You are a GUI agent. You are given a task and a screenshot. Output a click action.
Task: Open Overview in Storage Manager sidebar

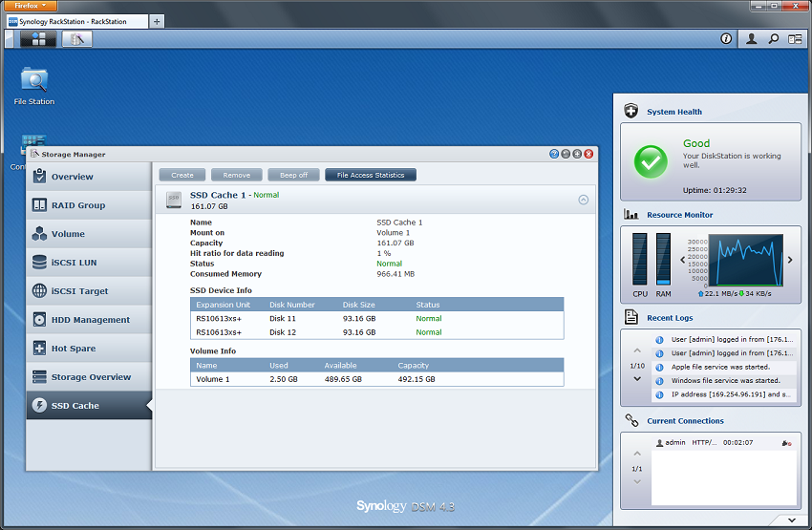tap(89, 177)
